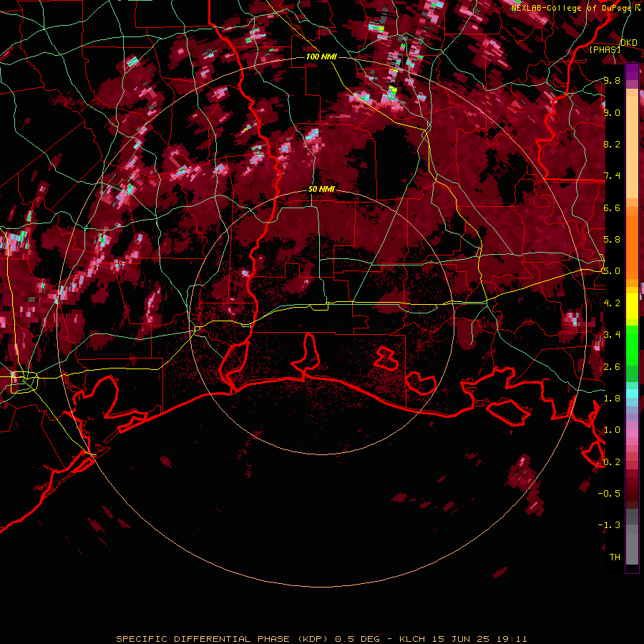
Task: Select the 3.4 value on the color scale
Action: click(x=612, y=335)
